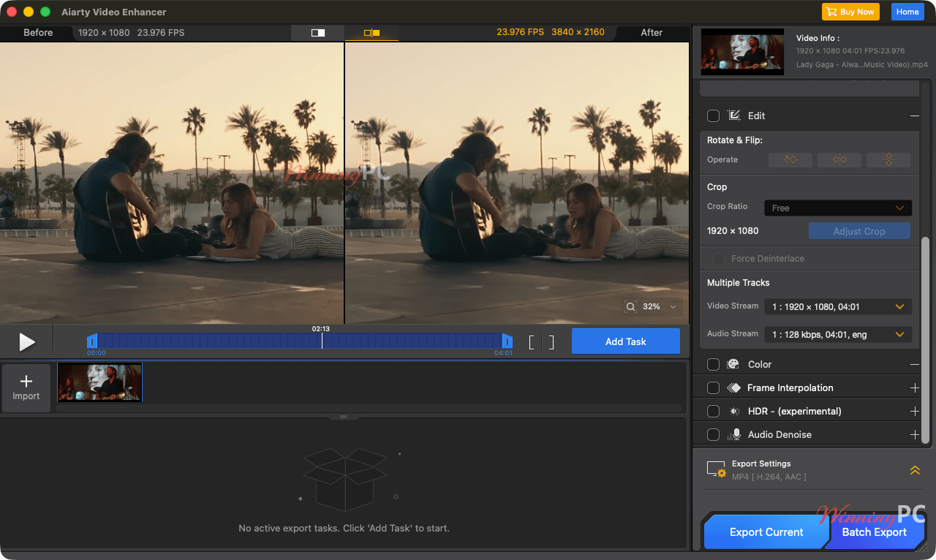This screenshot has width=936, height=560.
Task: Click the 3840 × 2160 output resolution text
Action: click(x=578, y=32)
